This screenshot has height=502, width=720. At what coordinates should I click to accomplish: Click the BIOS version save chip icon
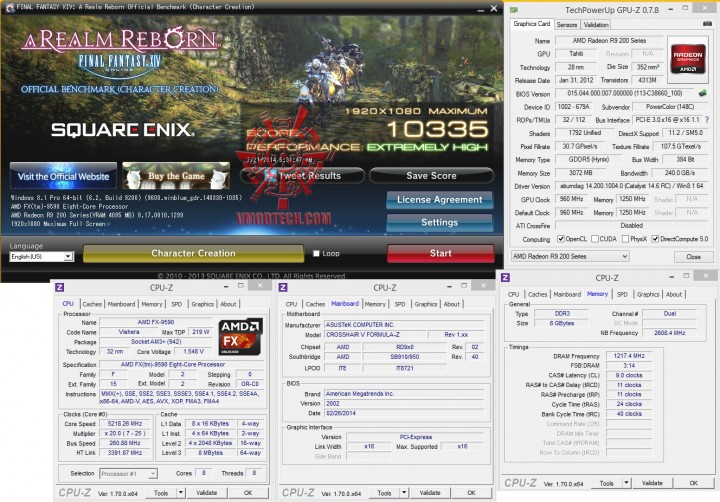click(702, 93)
